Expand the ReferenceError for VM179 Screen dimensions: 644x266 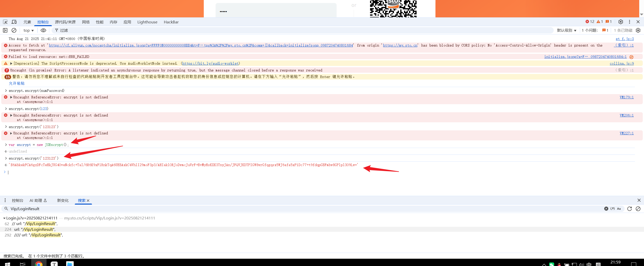coord(11,97)
